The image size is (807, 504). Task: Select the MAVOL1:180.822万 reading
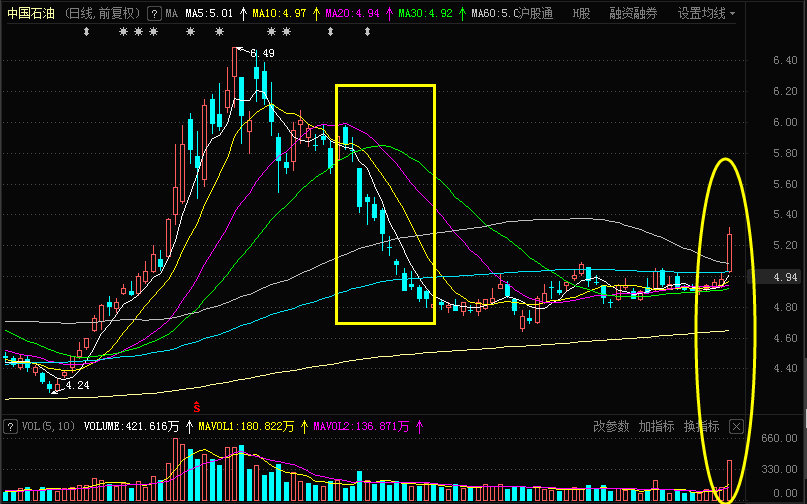click(x=246, y=427)
